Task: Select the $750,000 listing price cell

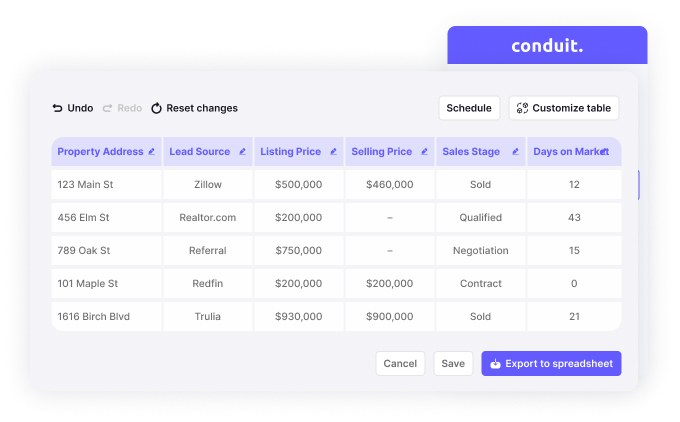Action: [299, 251]
